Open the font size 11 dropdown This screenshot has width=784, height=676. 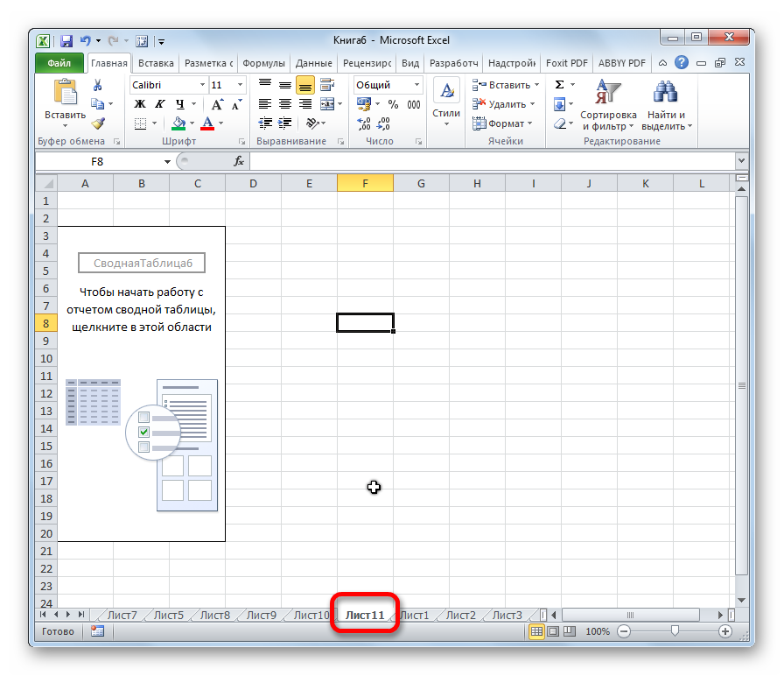point(240,85)
